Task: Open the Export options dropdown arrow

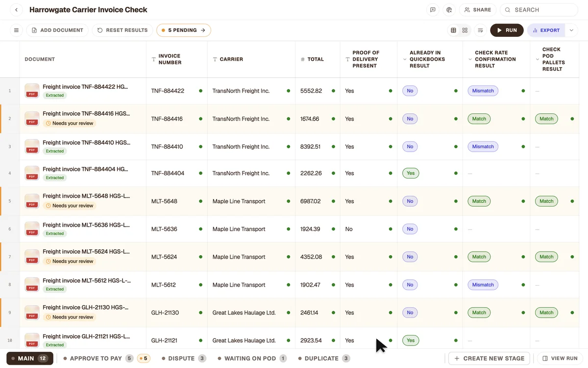Action: pyautogui.click(x=571, y=30)
